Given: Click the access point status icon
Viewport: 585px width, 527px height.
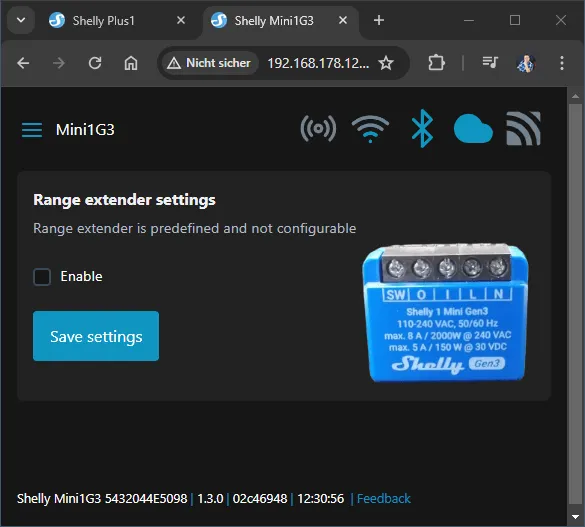Looking at the screenshot, I should (318, 129).
